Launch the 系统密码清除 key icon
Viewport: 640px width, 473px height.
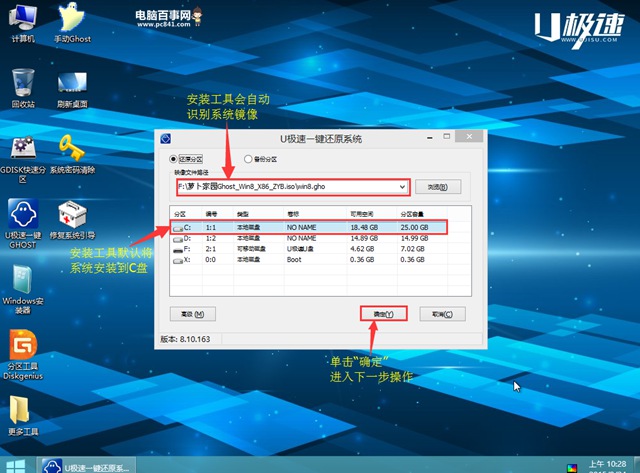72,155
